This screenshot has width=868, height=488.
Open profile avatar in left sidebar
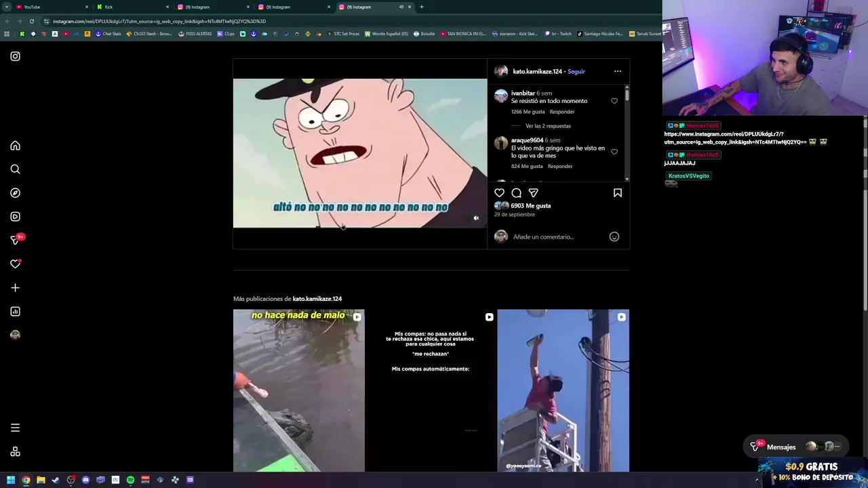pyautogui.click(x=15, y=335)
